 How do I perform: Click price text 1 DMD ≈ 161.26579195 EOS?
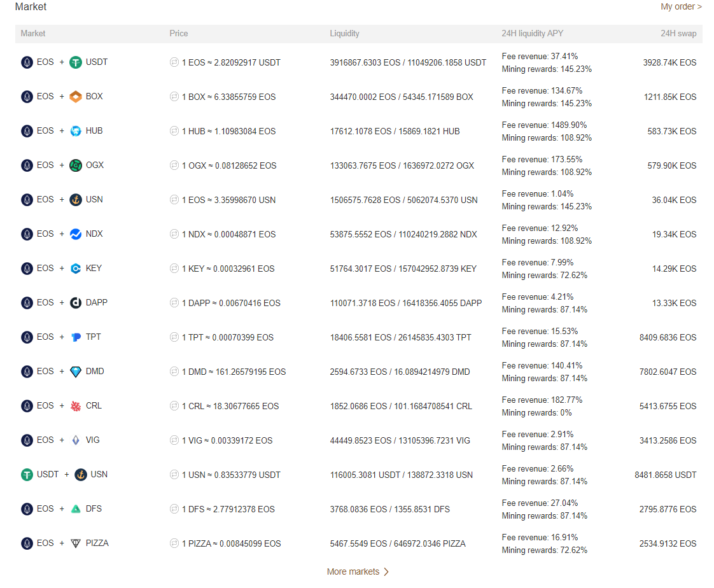(234, 372)
